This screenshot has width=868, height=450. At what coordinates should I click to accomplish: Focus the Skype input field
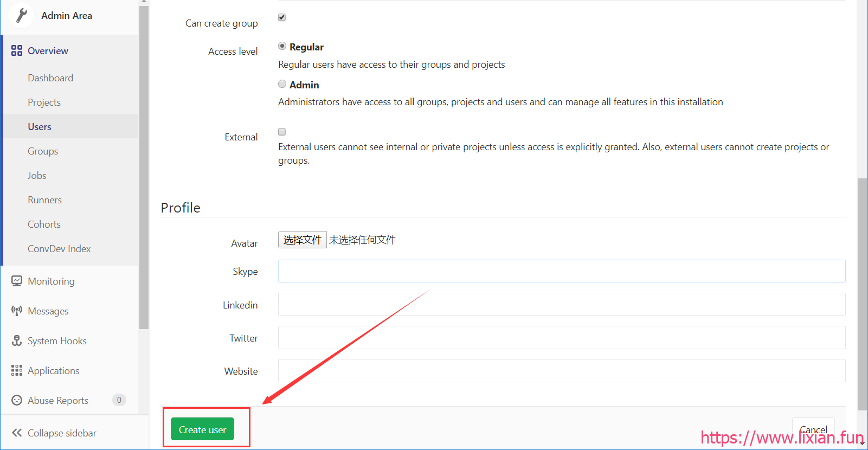point(562,271)
